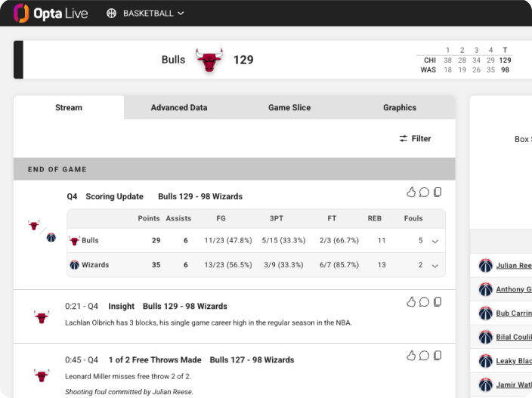Copy the 0:21 Q4 Insight entry

(x=438, y=302)
